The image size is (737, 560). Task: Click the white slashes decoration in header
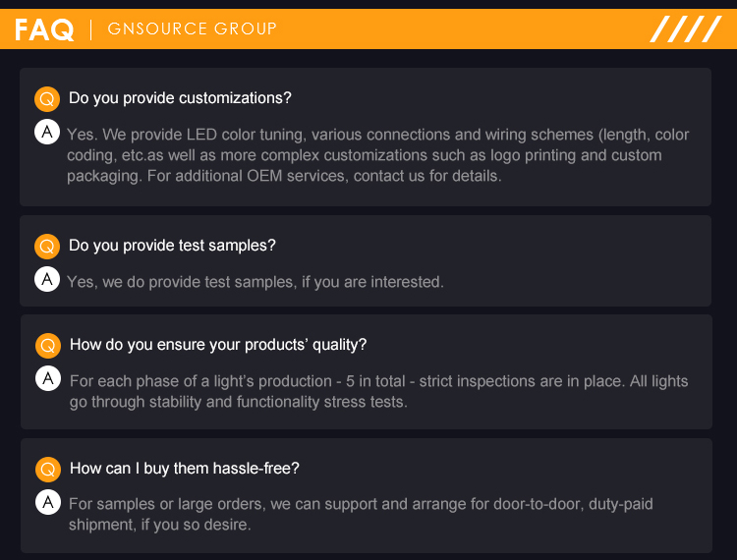click(685, 29)
